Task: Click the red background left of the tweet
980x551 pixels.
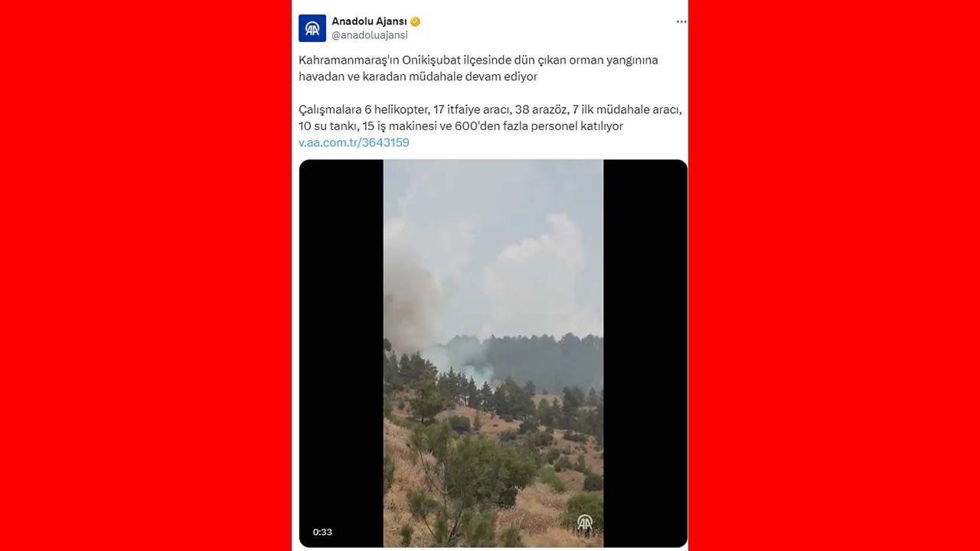Action: pos(145,275)
